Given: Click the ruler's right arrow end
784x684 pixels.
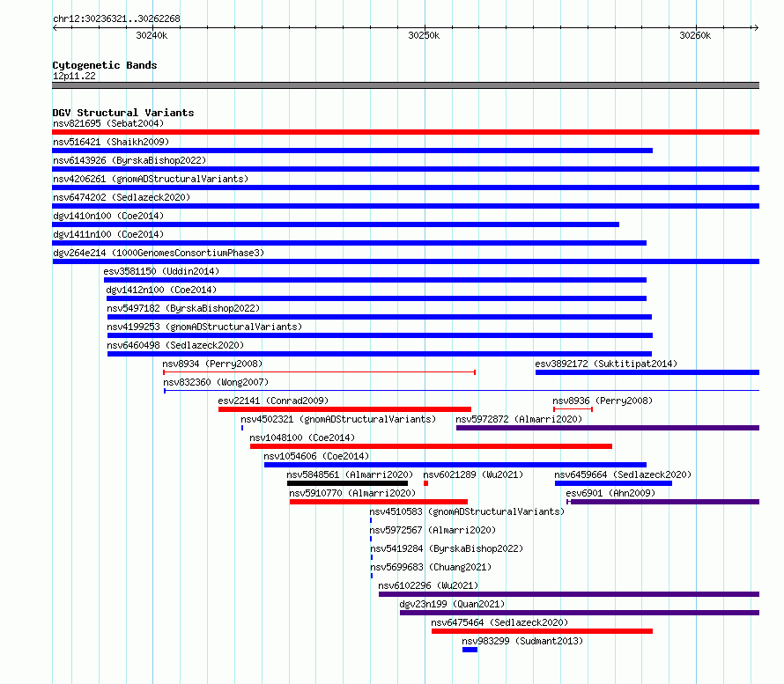Looking at the screenshot, I should pos(756,27).
